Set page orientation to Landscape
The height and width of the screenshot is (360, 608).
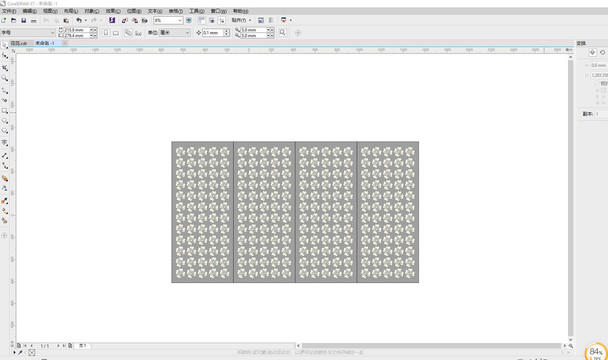click(116, 33)
